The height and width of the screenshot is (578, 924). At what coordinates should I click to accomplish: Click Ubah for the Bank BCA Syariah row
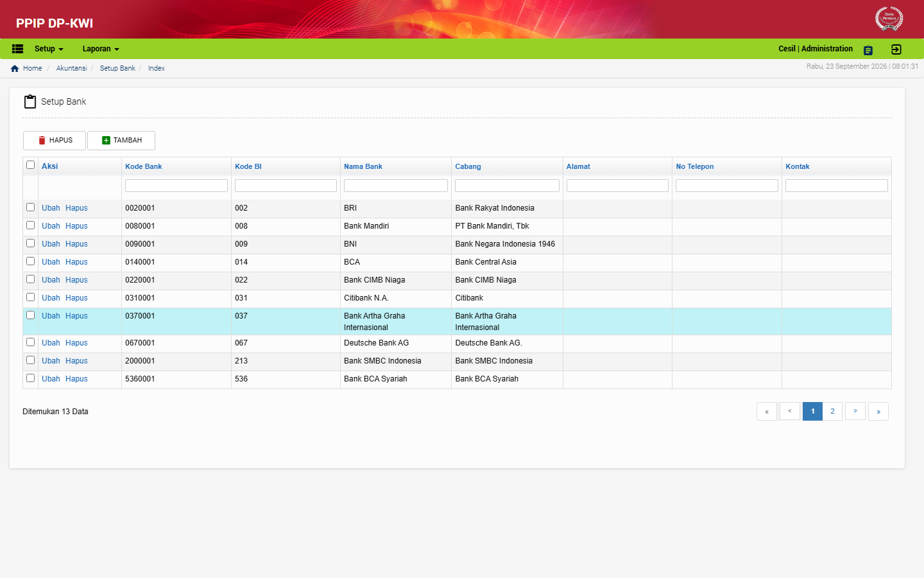pos(51,379)
